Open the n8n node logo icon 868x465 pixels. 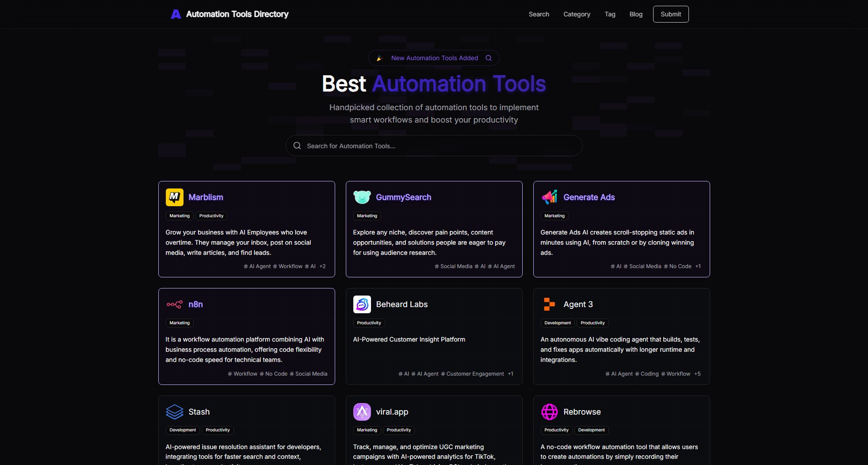[x=174, y=304]
